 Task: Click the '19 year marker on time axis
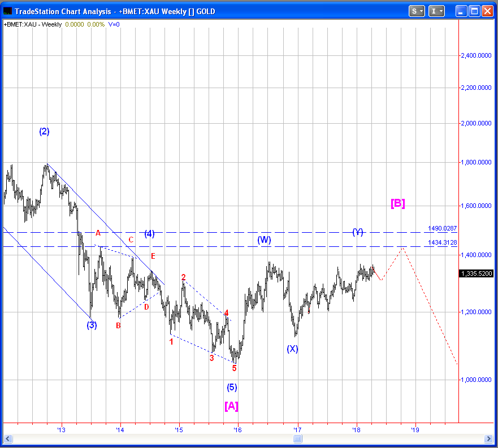pyautogui.click(x=415, y=430)
